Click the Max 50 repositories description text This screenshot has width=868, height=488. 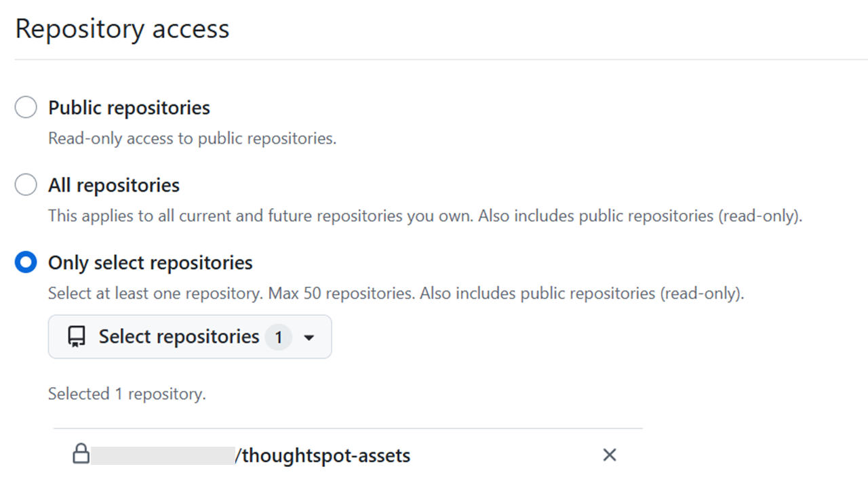396,294
